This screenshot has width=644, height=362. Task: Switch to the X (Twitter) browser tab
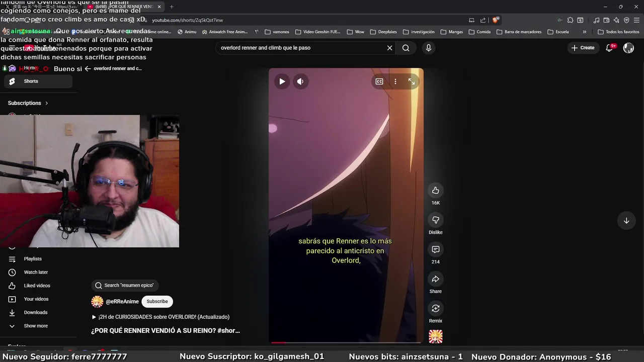43,7
